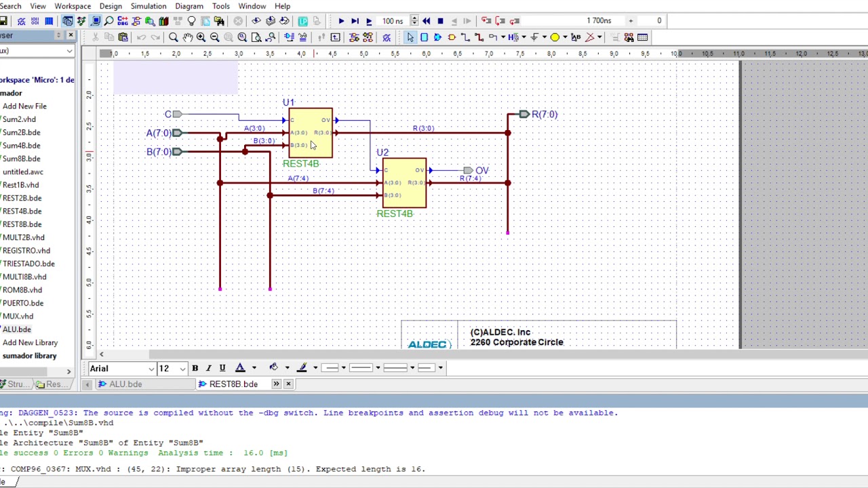Toggle Bold text formatting

[195, 368]
